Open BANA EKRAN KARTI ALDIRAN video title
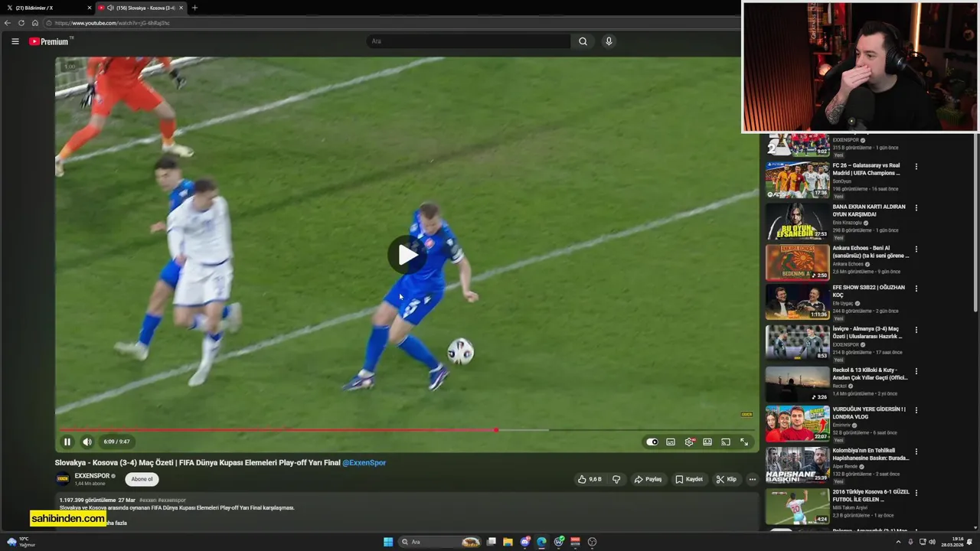This screenshot has height=551, width=980. click(x=869, y=210)
